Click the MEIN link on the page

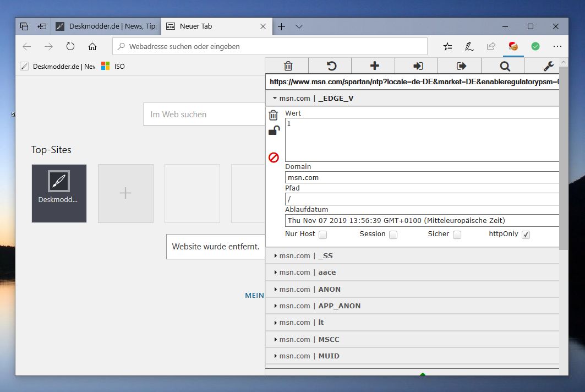[x=254, y=295]
